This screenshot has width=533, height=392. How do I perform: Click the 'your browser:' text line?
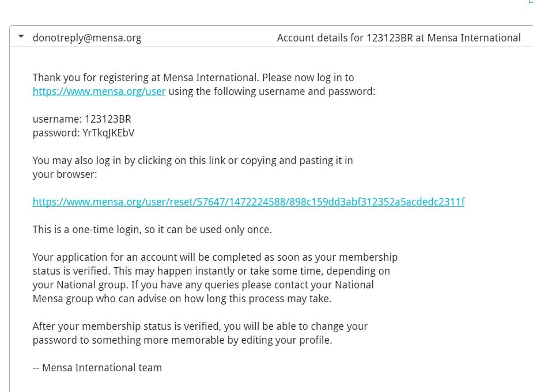coord(65,174)
